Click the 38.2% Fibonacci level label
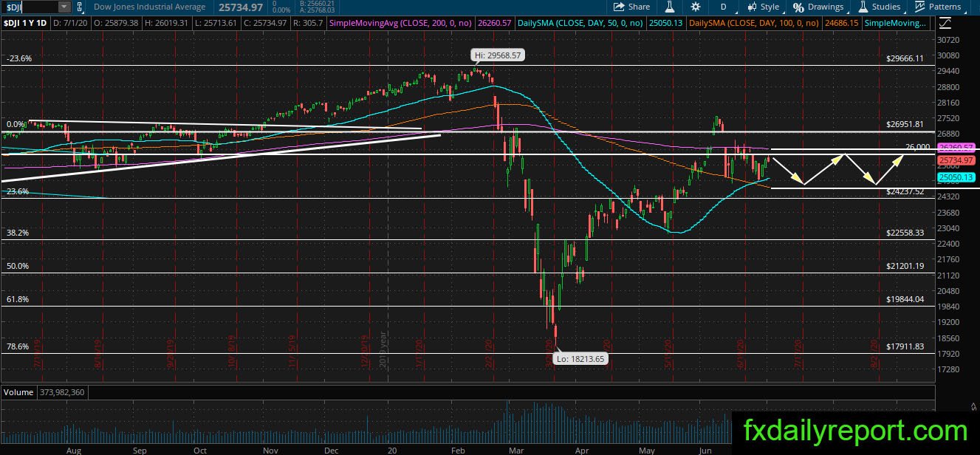 (x=17, y=233)
